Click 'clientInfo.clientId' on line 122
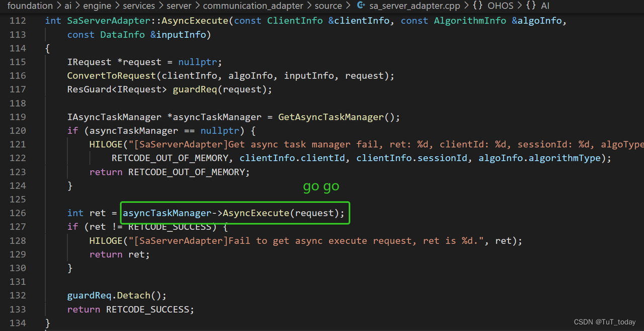Screen dimensions: 644x331 click(292, 158)
